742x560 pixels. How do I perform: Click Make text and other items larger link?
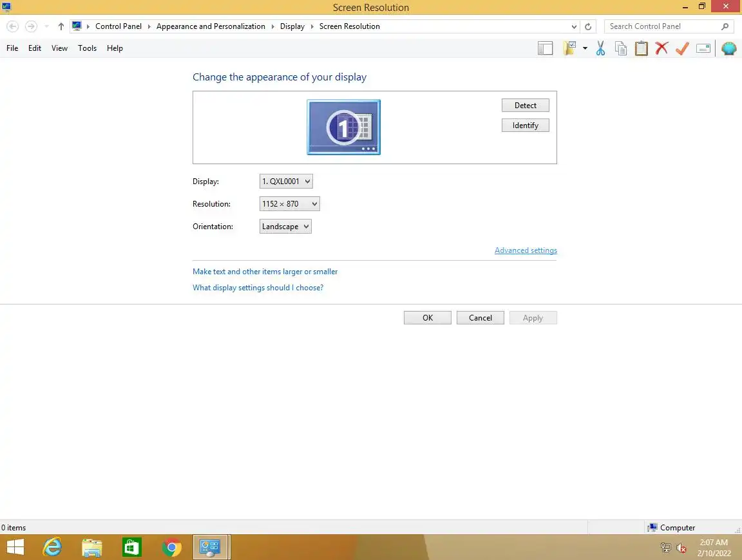point(265,272)
